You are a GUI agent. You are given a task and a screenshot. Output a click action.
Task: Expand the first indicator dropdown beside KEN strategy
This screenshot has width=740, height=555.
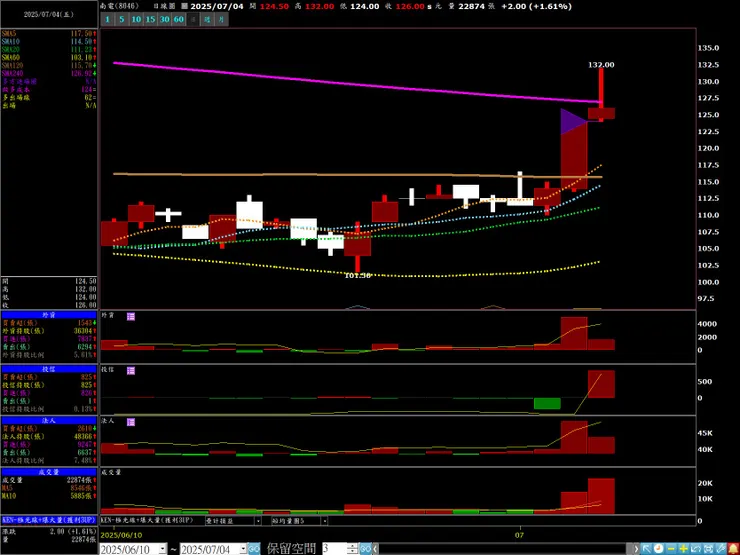click(258, 521)
